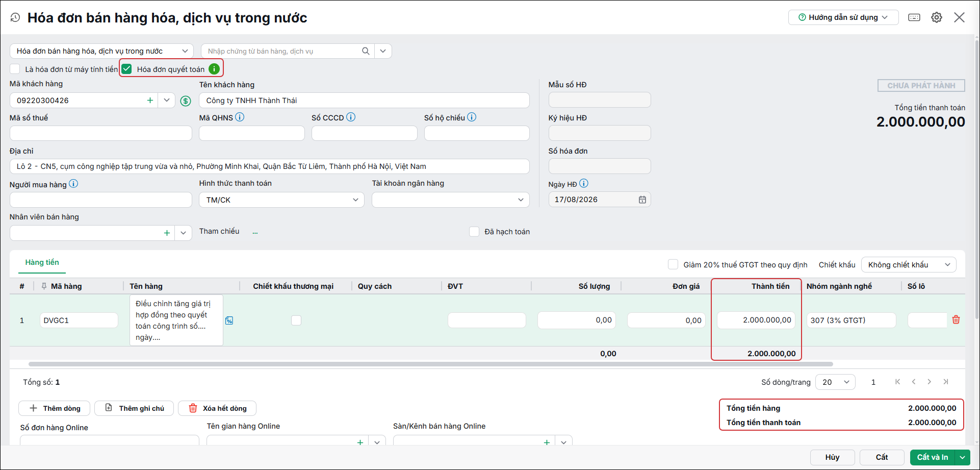Open the Hình thức thanh toán dropdown
This screenshot has height=470, width=980.
coord(281,200)
